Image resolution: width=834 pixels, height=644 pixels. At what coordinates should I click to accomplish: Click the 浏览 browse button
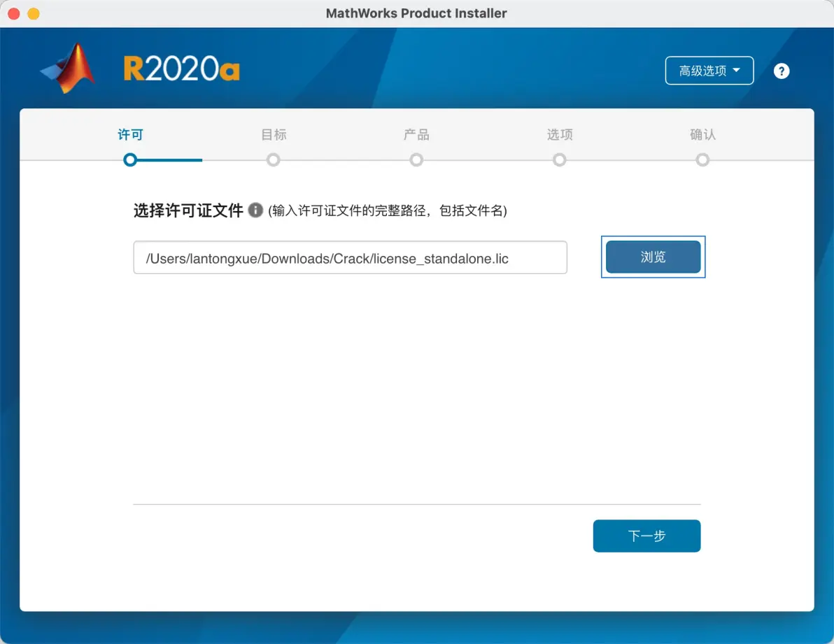(653, 257)
